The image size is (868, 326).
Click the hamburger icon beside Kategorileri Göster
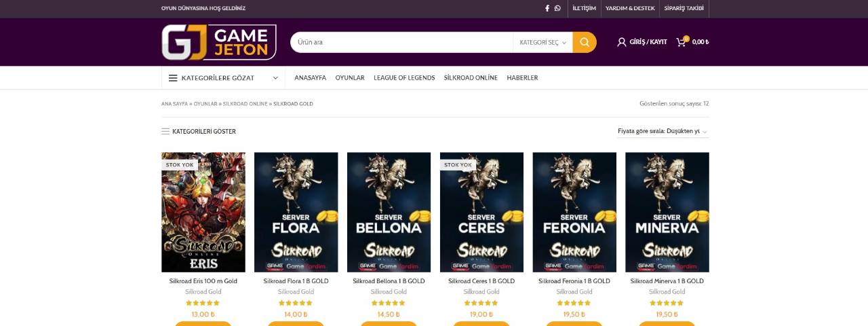(165, 131)
